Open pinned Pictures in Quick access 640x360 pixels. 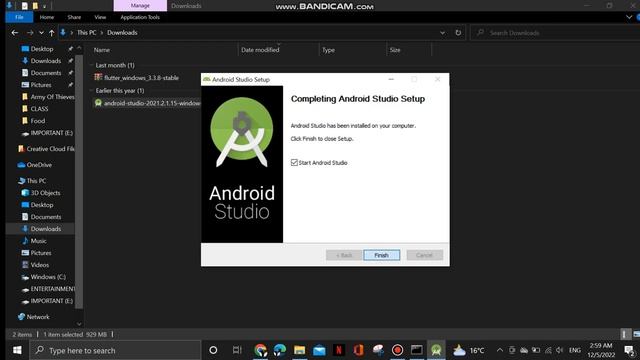(41, 85)
